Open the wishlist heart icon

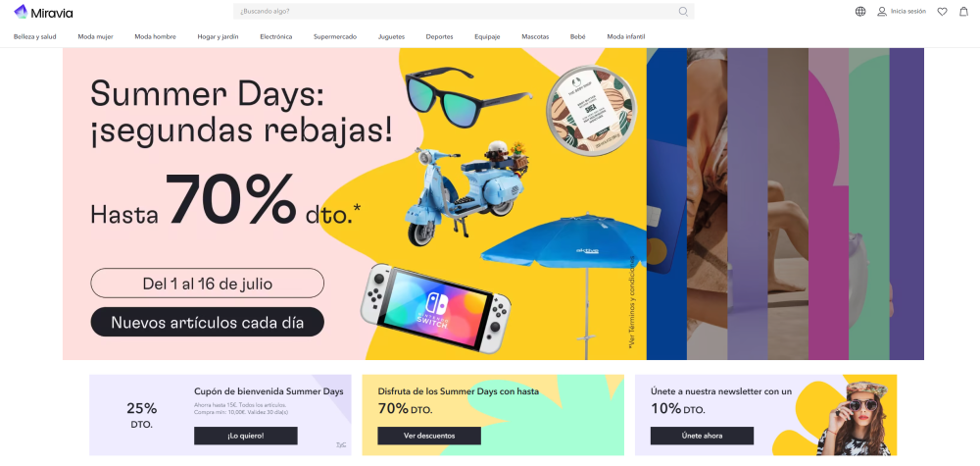click(x=942, y=11)
